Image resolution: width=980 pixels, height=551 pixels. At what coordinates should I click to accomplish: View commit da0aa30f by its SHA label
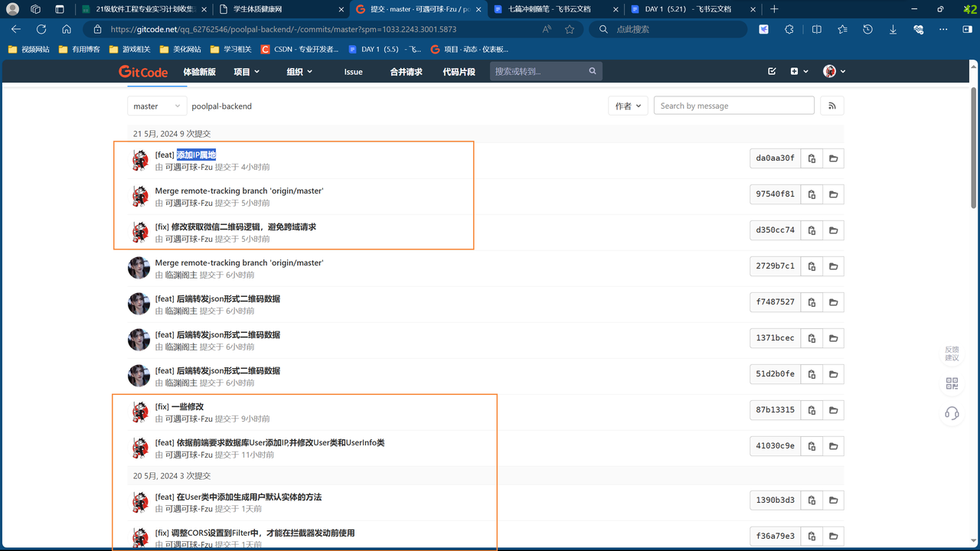click(775, 158)
